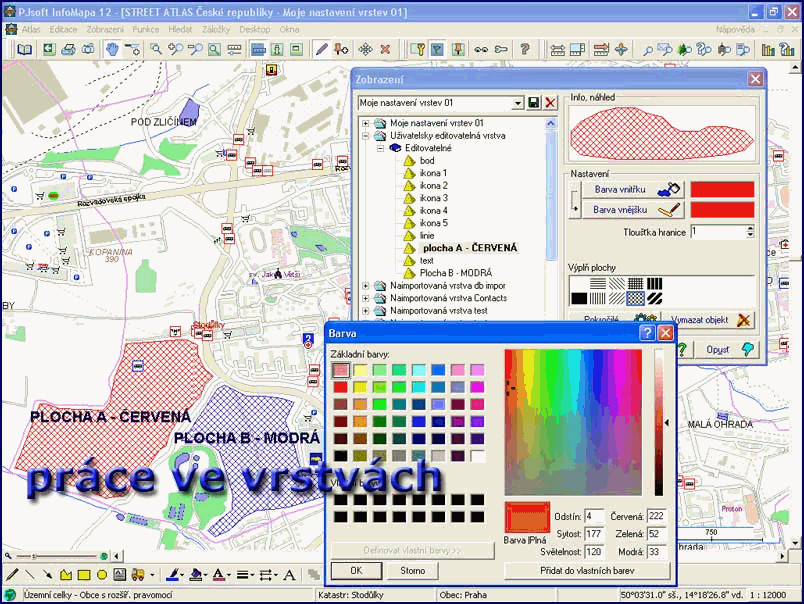This screenshot has width=804, height=604.
Task: Open the Editace menu
Action: tap(63, 30)
